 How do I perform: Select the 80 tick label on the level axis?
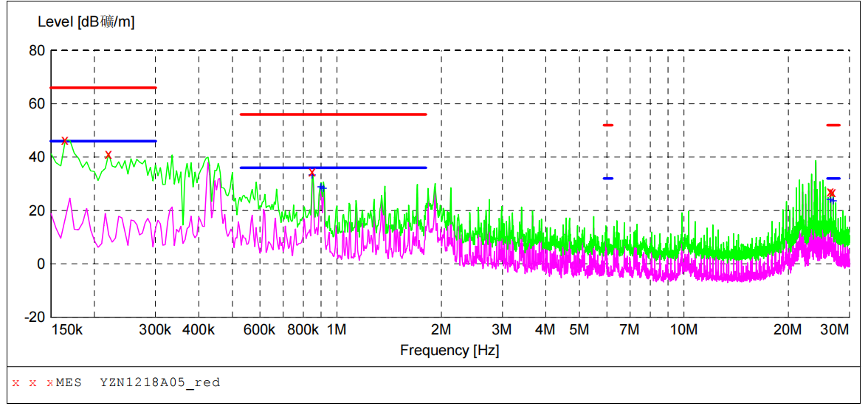coord(37,50)
